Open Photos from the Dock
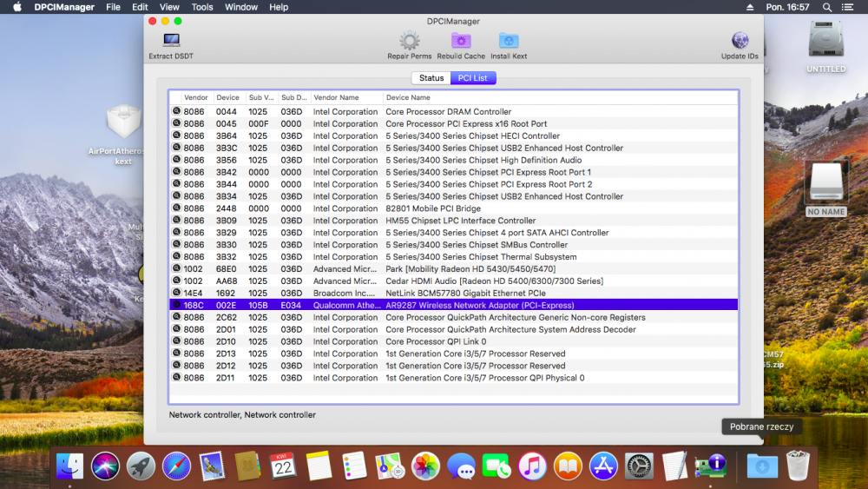868x489 pixels. 425,466
